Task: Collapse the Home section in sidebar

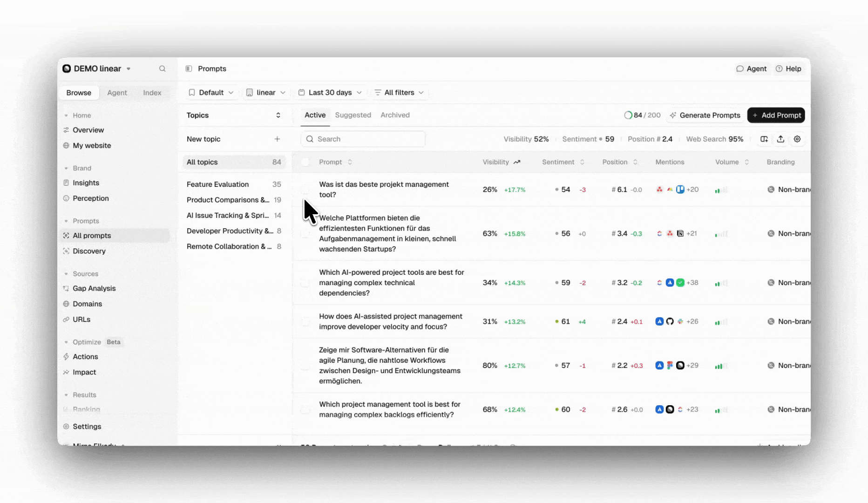Action: point(66,116)
